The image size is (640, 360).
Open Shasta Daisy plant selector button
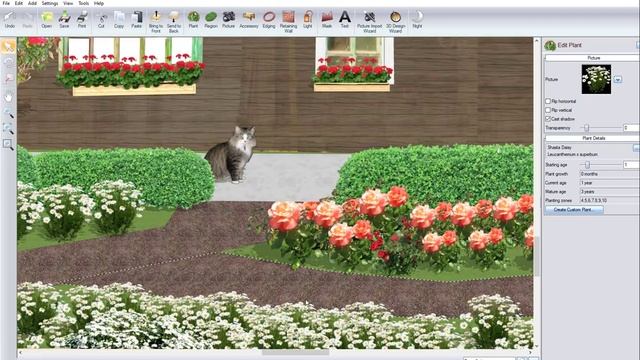tap(636, 147)
